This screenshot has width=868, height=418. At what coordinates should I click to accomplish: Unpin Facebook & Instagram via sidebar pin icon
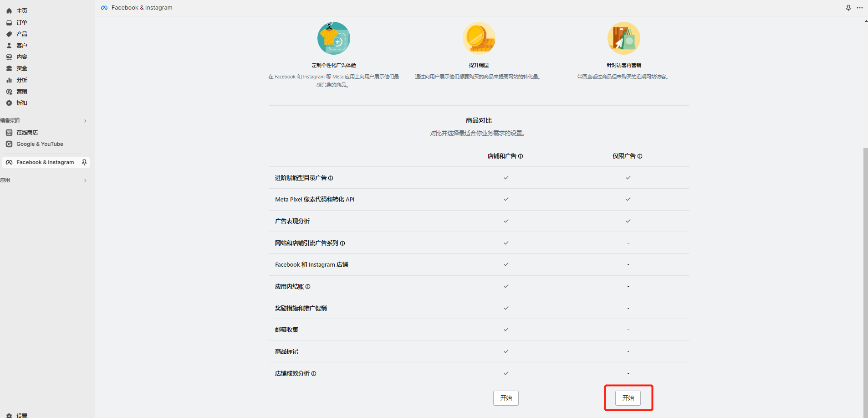[84, 162]
